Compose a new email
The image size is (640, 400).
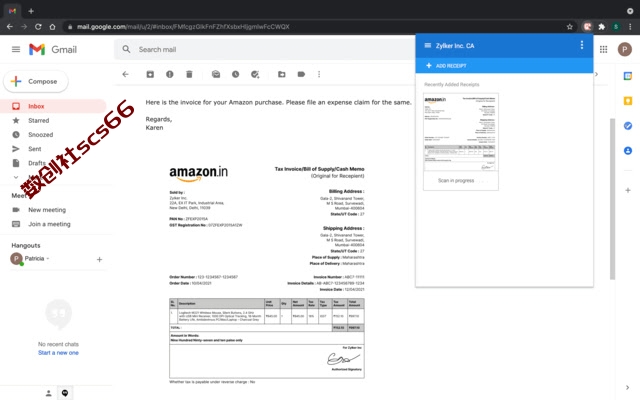[36, 82]
